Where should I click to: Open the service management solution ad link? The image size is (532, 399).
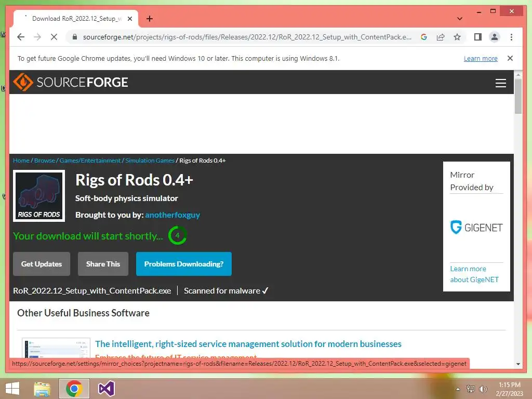(x=248, y=344)
